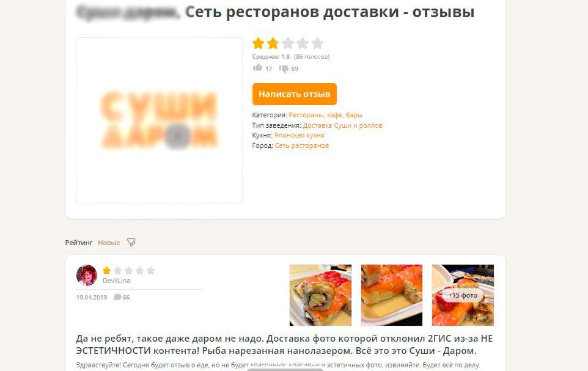588x371 pixels.
Task: Open the filter funnel icon next to Новые
Action: tap(131, 242)
